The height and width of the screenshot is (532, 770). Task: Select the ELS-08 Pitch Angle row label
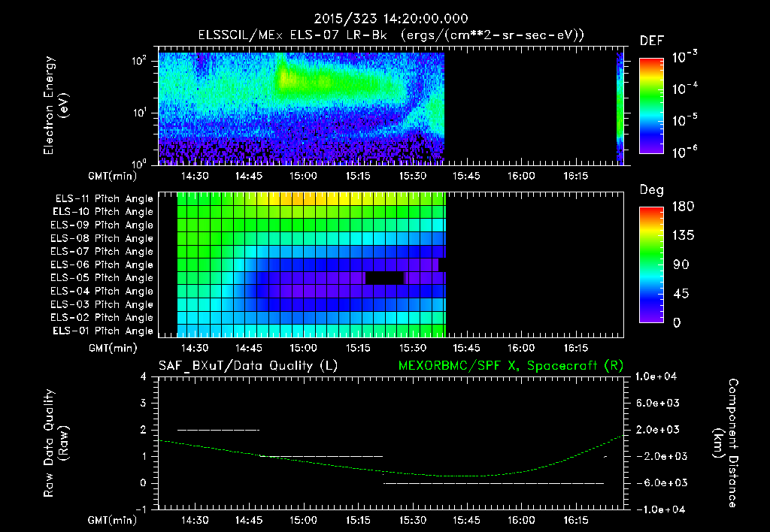(x=102, y=238)
